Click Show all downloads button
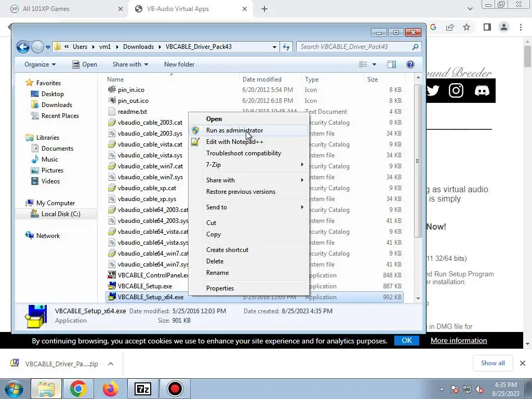This screenshot has width=532, height=399. click(493, 363)
